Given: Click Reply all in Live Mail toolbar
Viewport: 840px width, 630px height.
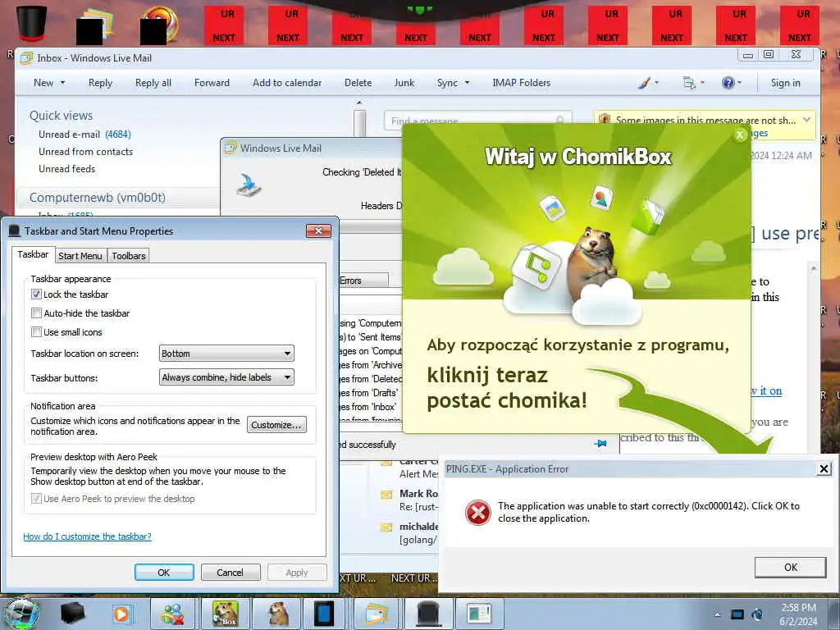Looking at the screenshot, I should click(x=153, y=83).
